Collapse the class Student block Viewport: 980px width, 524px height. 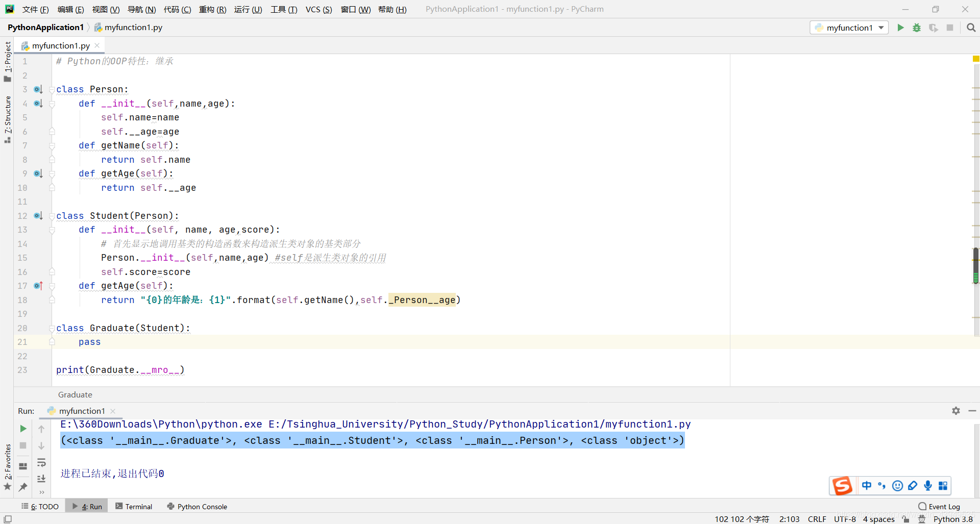tap(52, 216)
